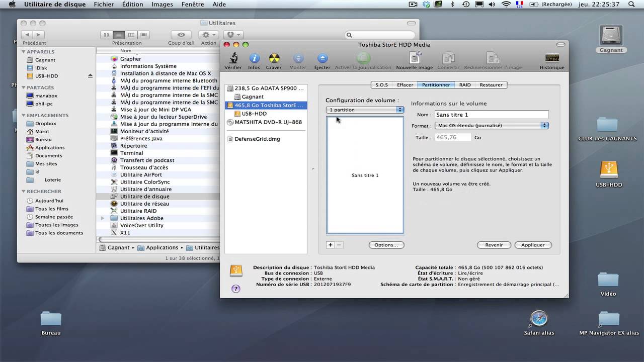
Task: Select 238,5 Go ADATA SP900 disk
Action: (266, 88)
